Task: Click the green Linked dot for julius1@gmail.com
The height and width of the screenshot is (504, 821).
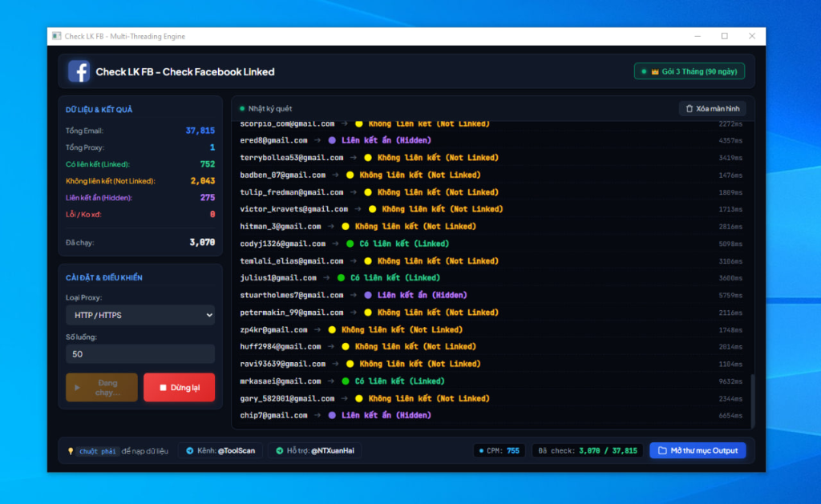Action: (x=341, y=278)
